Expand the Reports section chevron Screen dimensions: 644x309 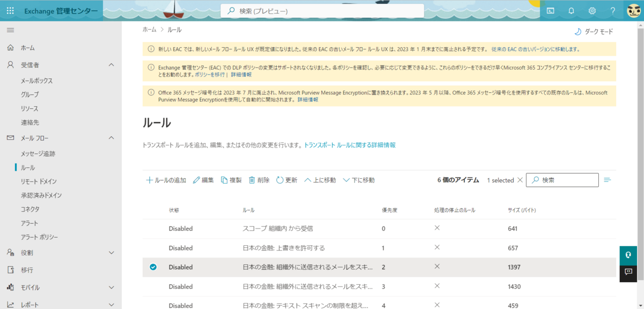pos(112,305)
